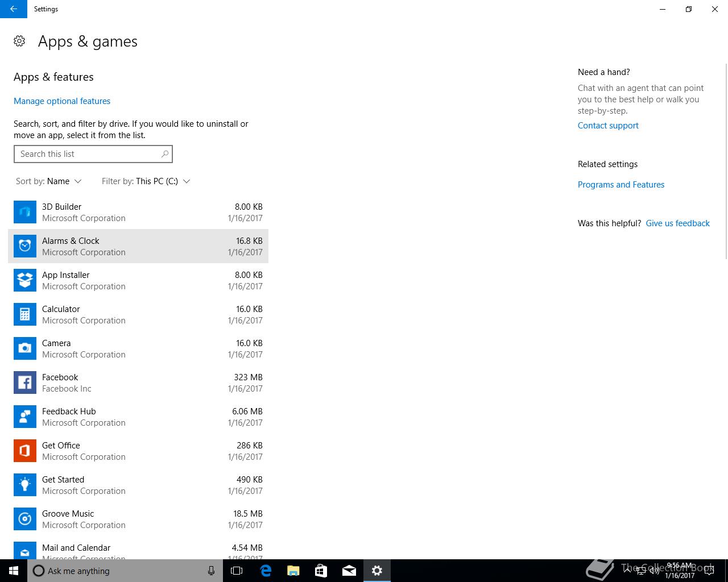728x582 pixels.
Task: Click the 6.06 MB size of Feedback Hub
Action: coord(247,411)
